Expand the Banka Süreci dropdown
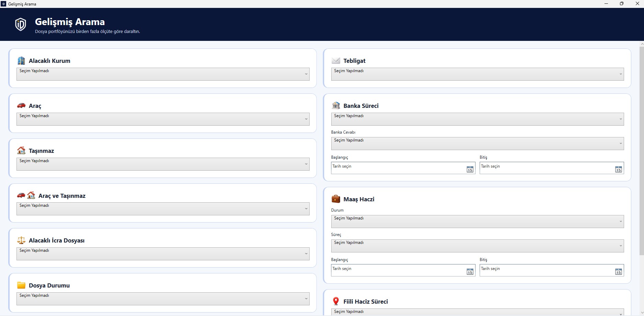Image resolution: width=644 pixels, height=316 pixels. [478, 119]
